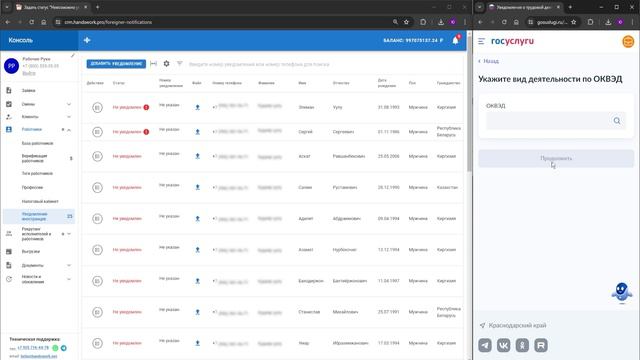Switch to the CRM browser tab
The image size is (640, 360).
point(51,7)
